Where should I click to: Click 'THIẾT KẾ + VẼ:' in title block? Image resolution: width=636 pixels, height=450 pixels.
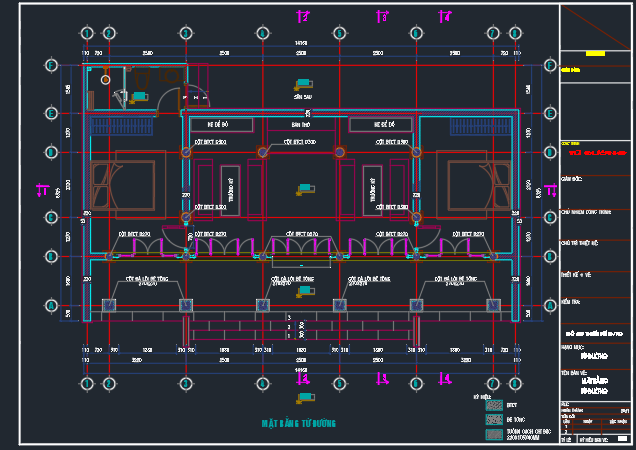[x=576, y=275]
